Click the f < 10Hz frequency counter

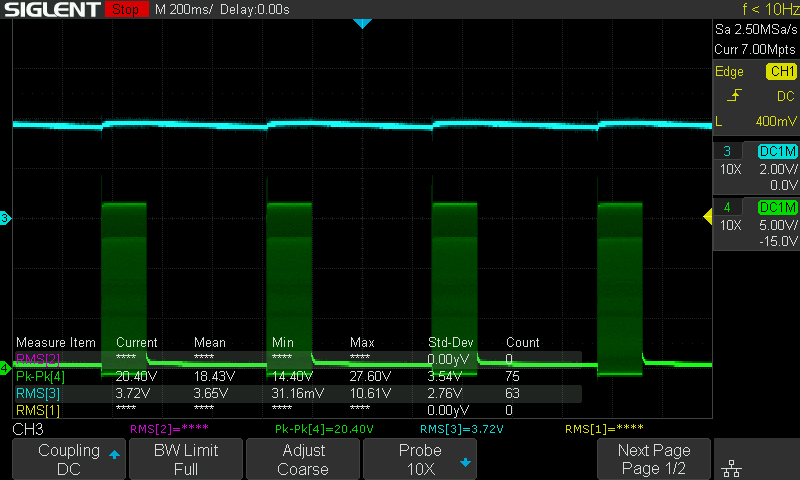pyautogui.click(x=770, y=9)
